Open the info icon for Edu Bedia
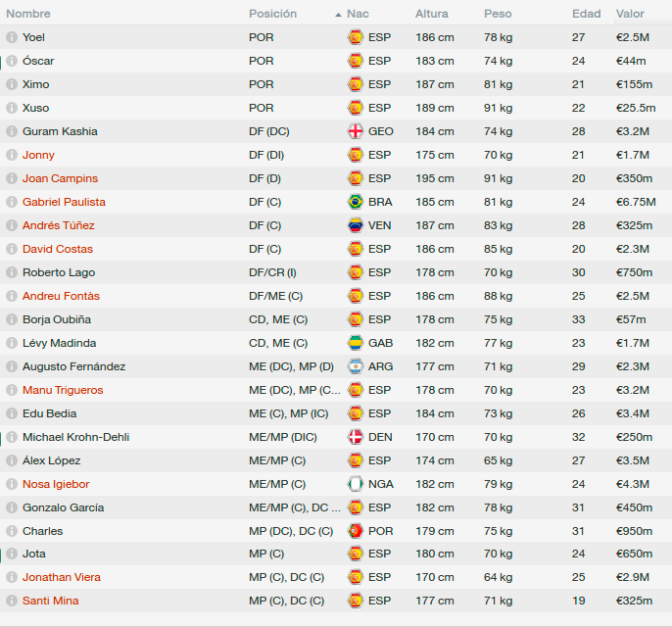This screenshot has height=627, width=672. coord(12,413)
